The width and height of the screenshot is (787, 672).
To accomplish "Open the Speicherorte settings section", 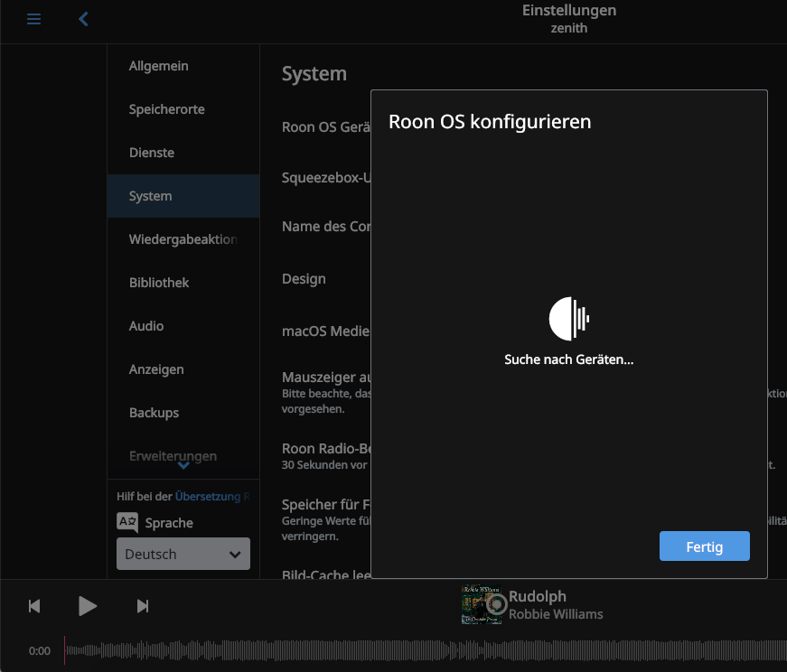I will click(167, 109).
